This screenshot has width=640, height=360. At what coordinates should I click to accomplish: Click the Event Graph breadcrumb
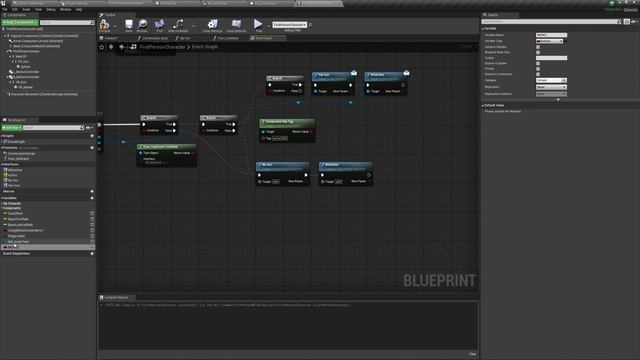[205, 47]
